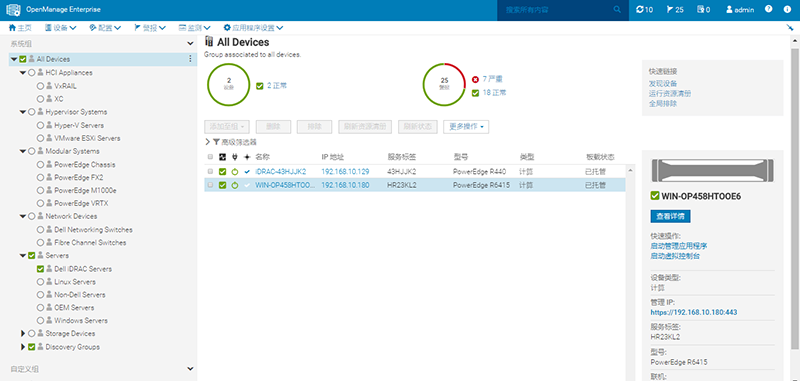
Task: Click the server image thumbnail
Action: [x=713, y=171]
